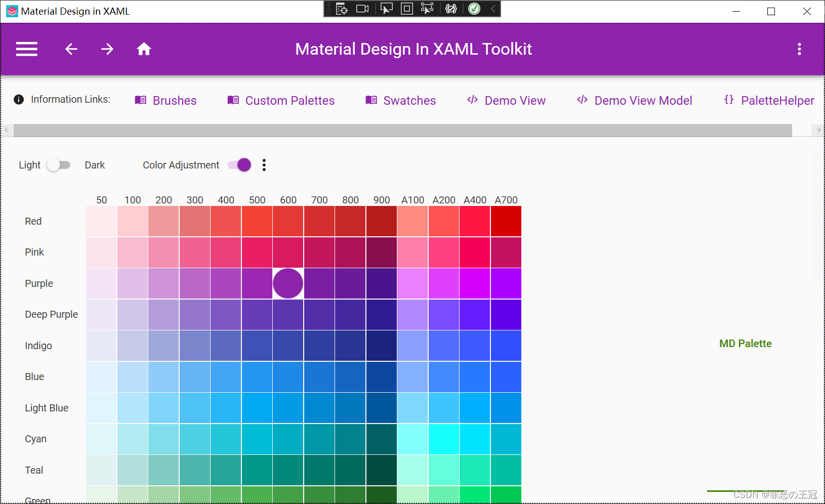Click the braces icon beside PaletteHelper
Viewport: 825px width, 504px height.
pos(729,100)
